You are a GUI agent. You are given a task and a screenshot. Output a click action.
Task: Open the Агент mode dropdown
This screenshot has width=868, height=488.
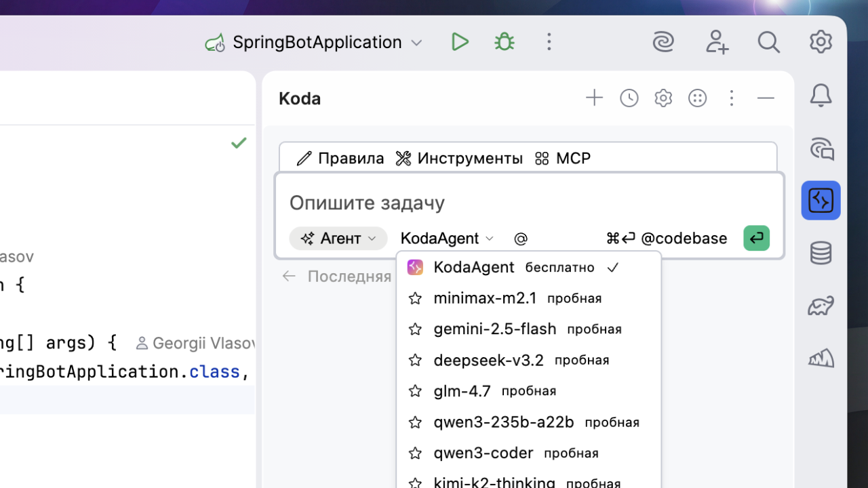coord(338,238)
